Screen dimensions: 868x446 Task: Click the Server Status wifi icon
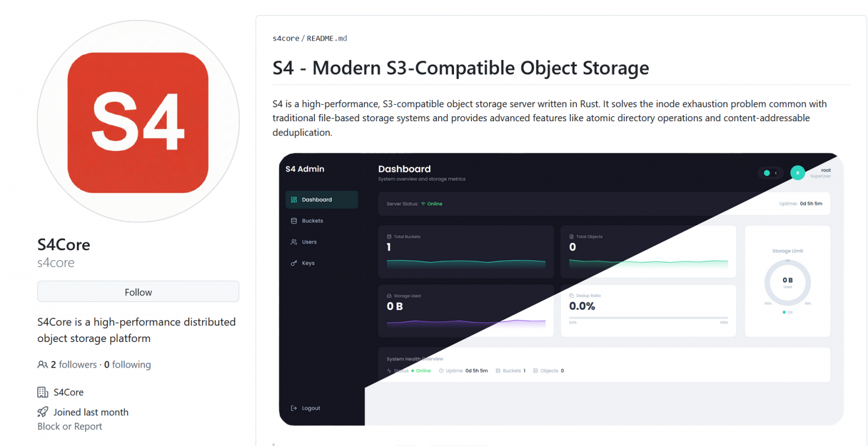pyautogui.click(x=423, y=204)
